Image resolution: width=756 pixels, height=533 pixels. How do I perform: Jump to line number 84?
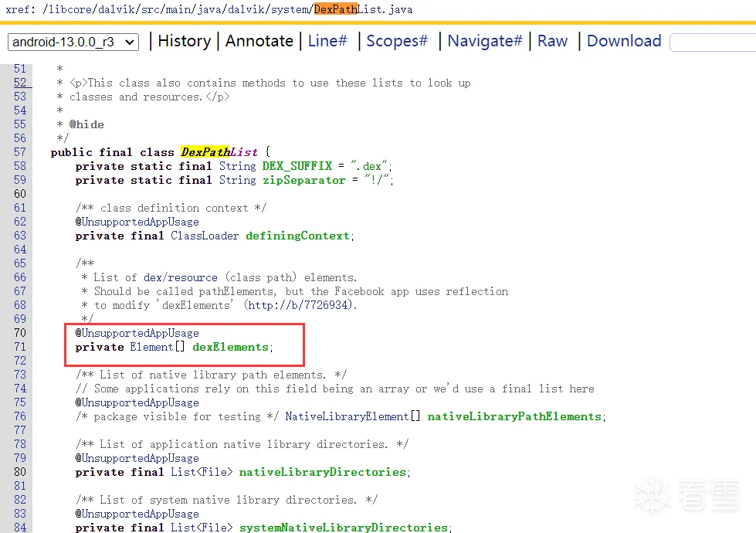click(x=20, y=528)
